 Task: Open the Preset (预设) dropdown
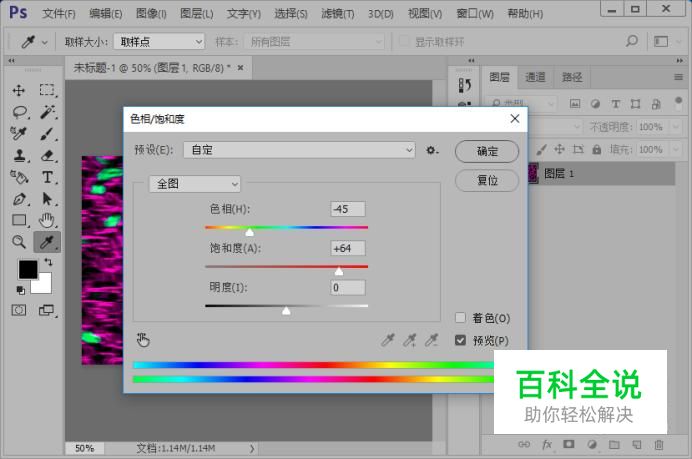[299, 150]
